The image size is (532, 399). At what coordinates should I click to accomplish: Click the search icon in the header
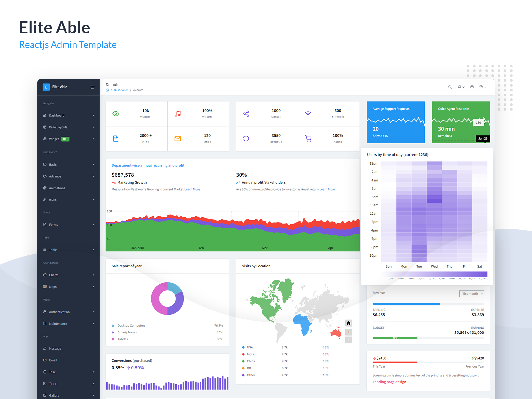(x=450, y=87)
